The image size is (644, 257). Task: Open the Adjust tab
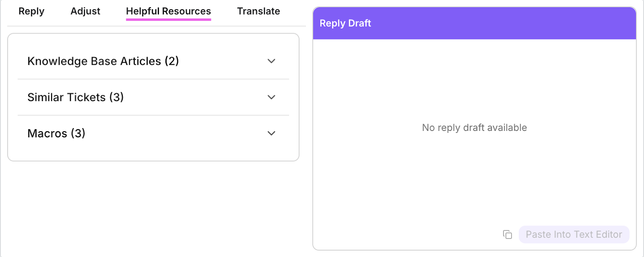85,11
